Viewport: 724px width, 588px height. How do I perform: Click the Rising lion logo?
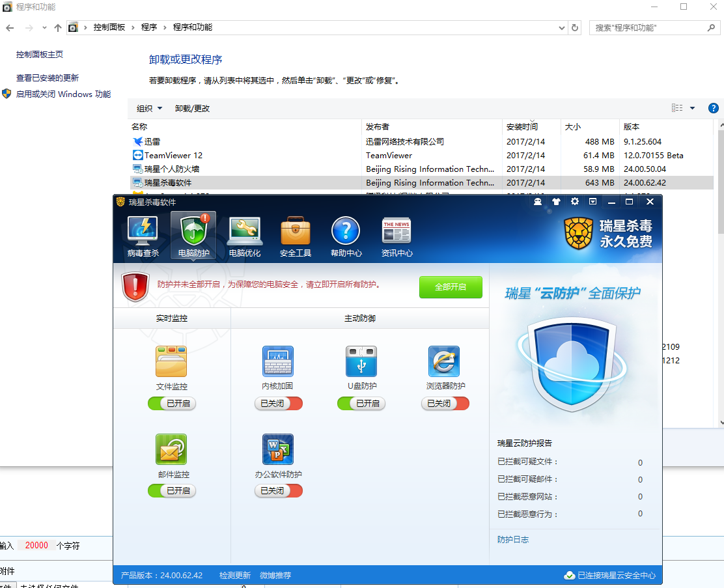[x=579, y=233]
